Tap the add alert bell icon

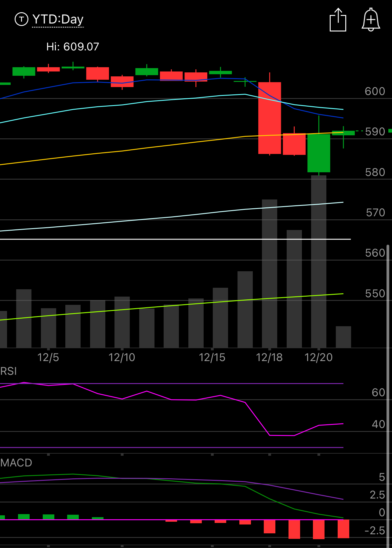pos(371,20)
